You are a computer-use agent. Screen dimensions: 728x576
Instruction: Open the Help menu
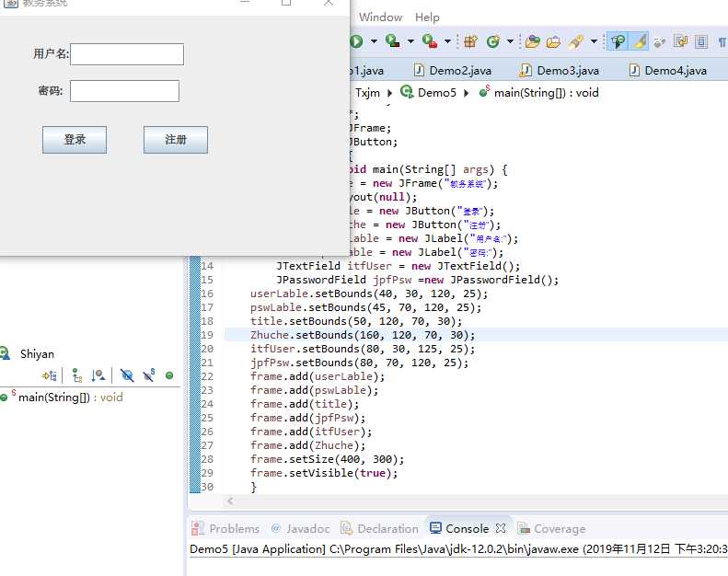click(x=427, y=17)
